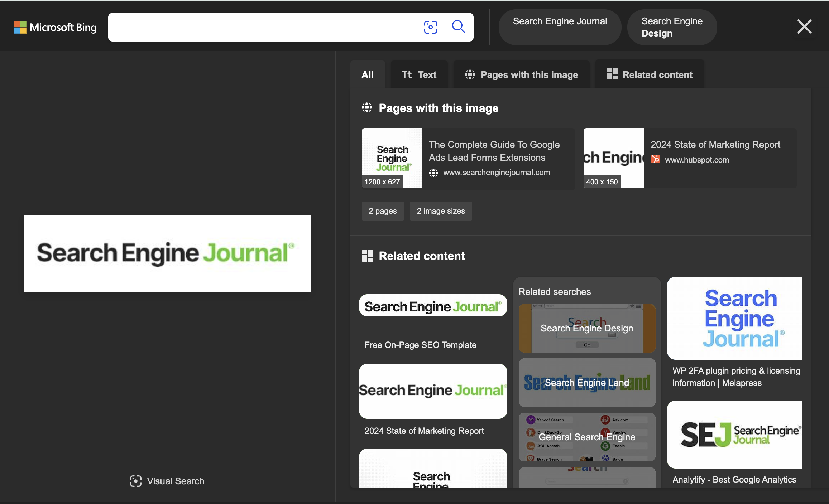Screen dimensions: 829x504
Task: Click the HubSpot favicon next to www.hubspot.com
Action: (x=655, y=159)
